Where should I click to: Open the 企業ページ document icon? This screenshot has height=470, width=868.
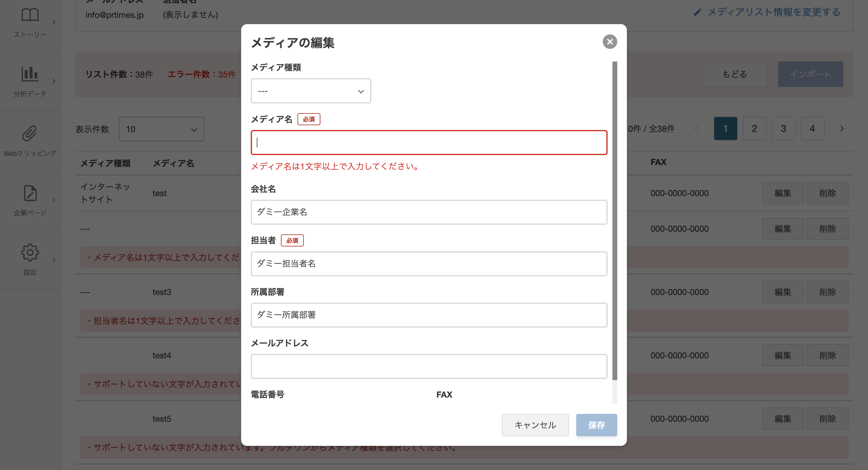30,193
